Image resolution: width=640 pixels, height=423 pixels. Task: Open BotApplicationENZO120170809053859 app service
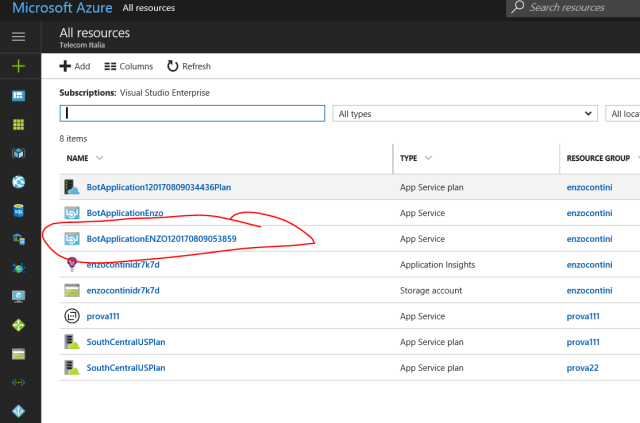[x=161, y=239]
